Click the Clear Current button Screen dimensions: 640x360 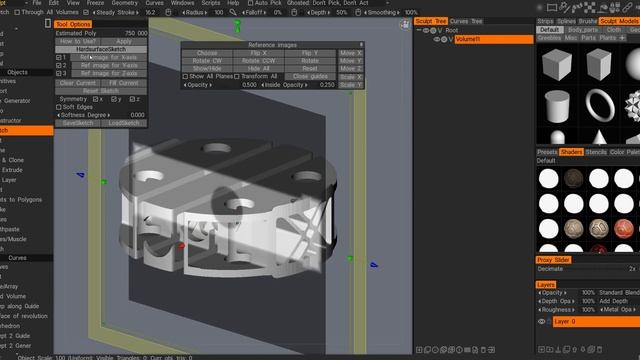pyautogui.click(x=78, y=83)
